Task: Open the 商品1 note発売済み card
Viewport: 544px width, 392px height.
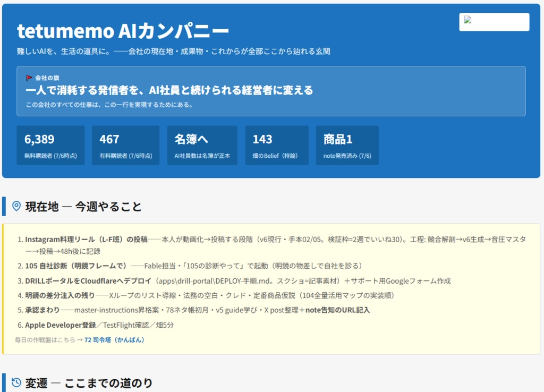Action: (347, 146)
